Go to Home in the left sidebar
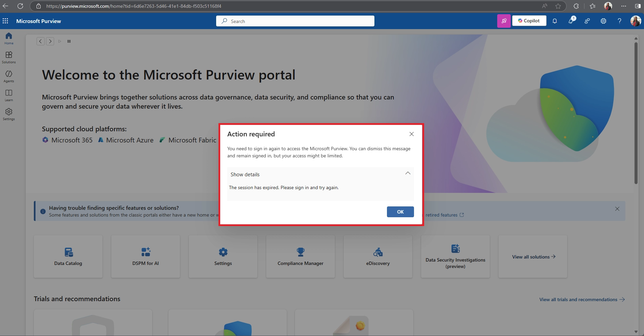 [9, 38]
